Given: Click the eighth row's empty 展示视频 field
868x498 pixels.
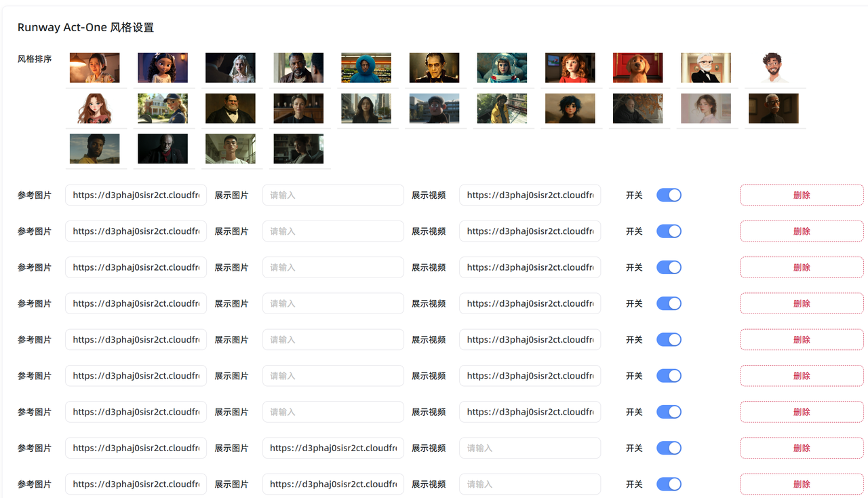Looking at the screenshot, I should [530, 448].
